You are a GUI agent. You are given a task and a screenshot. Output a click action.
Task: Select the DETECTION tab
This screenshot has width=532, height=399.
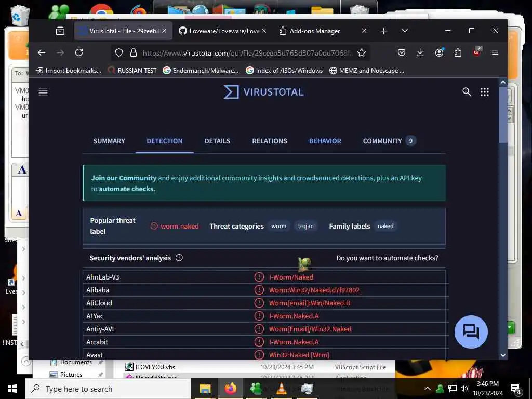(165, 141)
